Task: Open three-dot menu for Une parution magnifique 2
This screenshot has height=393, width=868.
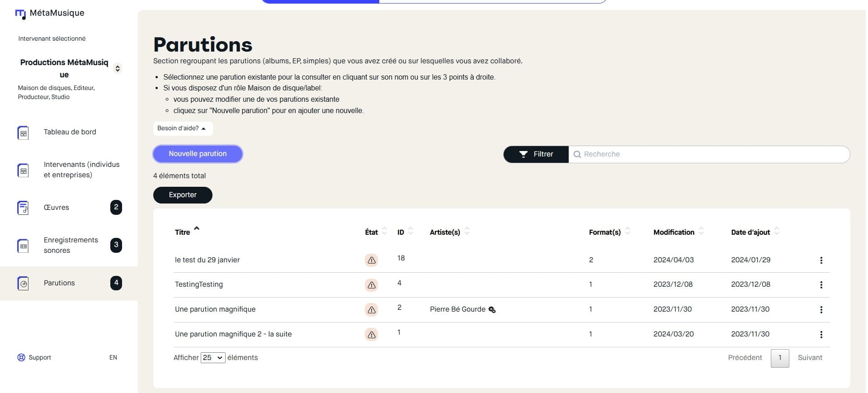Action: [821, 335]
